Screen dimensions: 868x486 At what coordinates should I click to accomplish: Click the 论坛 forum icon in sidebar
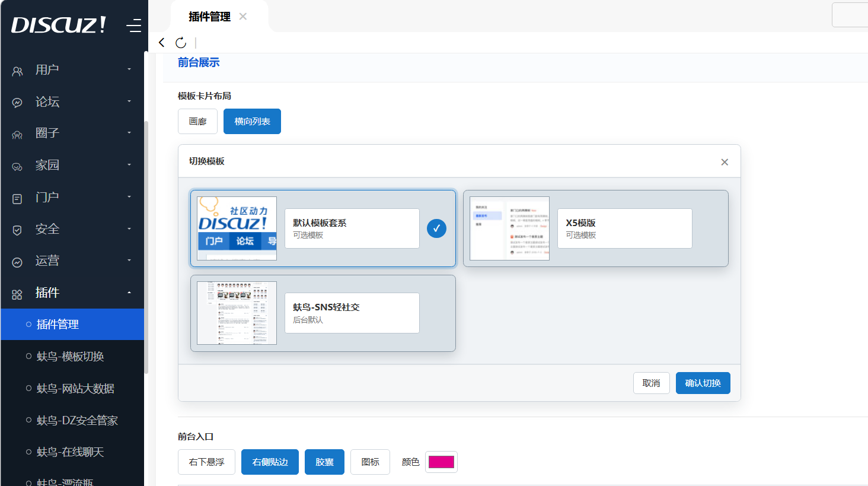point(17,103)
